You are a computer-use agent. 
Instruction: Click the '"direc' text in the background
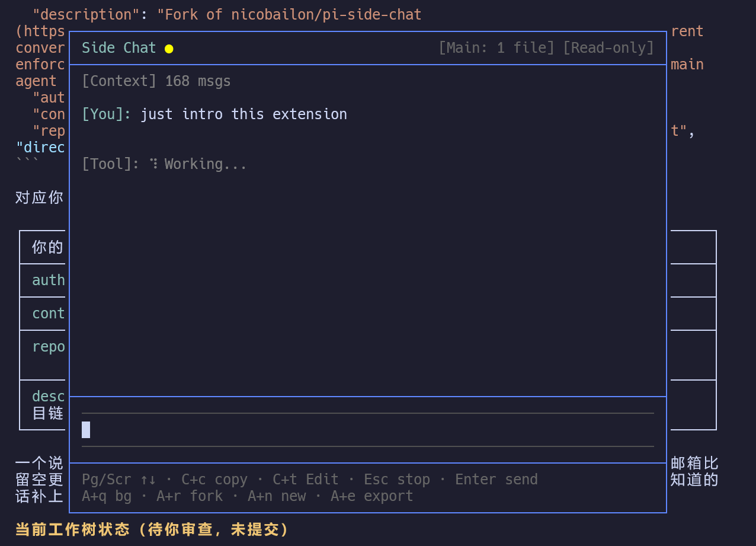(x=40, y=148)
